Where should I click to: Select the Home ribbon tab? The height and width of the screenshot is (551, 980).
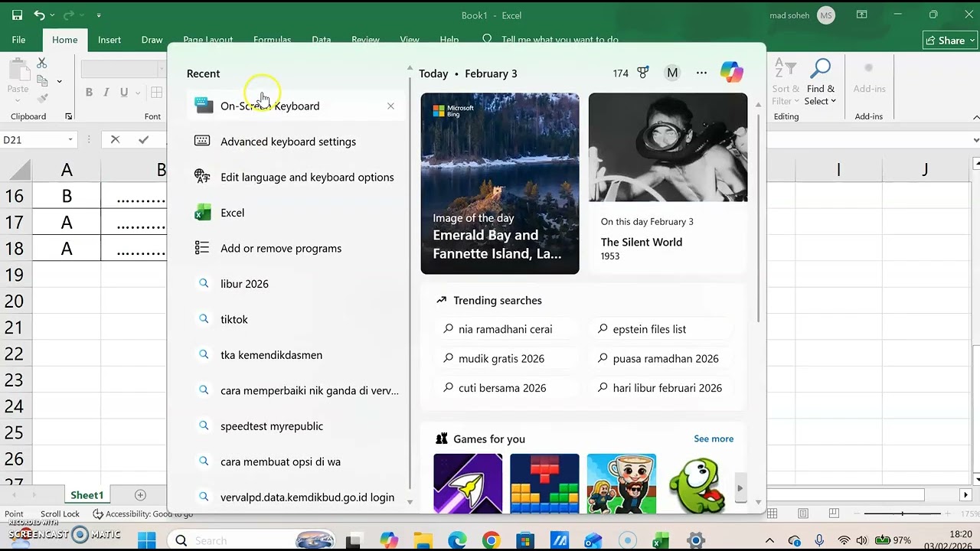[64, 40]
